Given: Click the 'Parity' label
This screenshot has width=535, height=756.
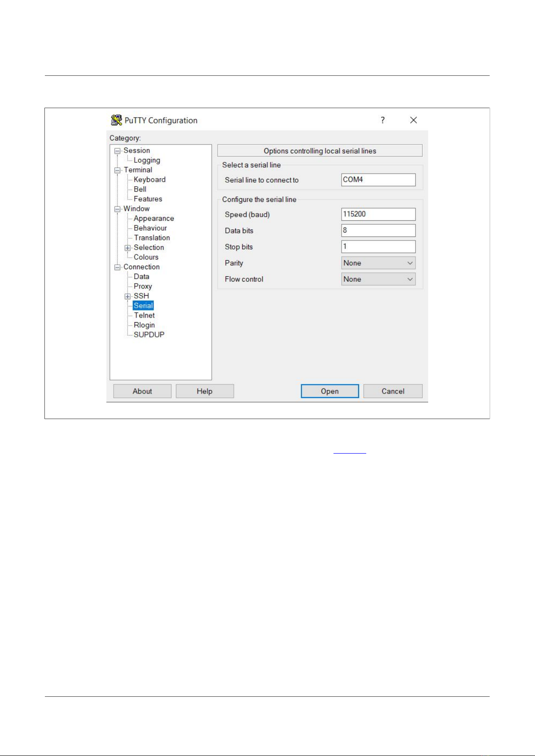Looking at the screenshot, I should coord(234,263).
